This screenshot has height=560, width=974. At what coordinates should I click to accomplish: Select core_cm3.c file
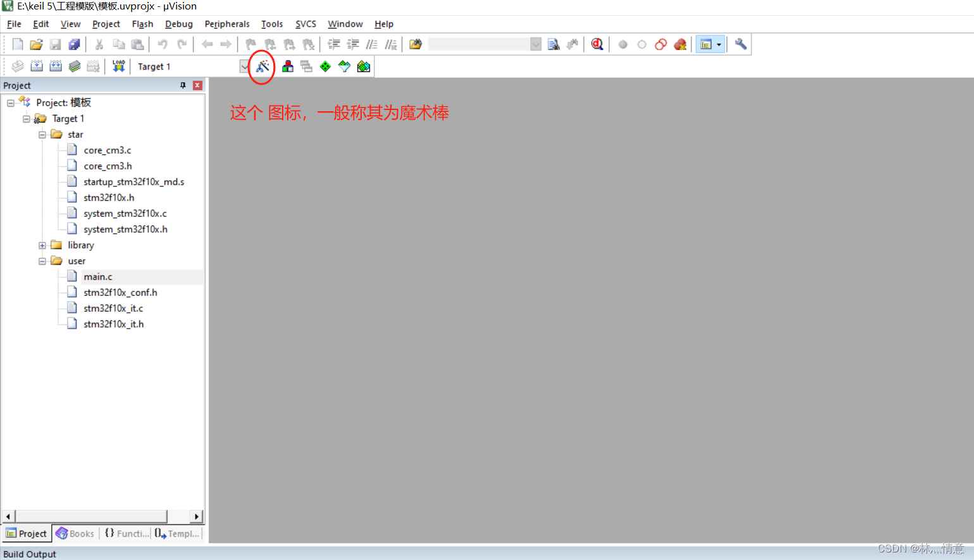click(108, 150)
